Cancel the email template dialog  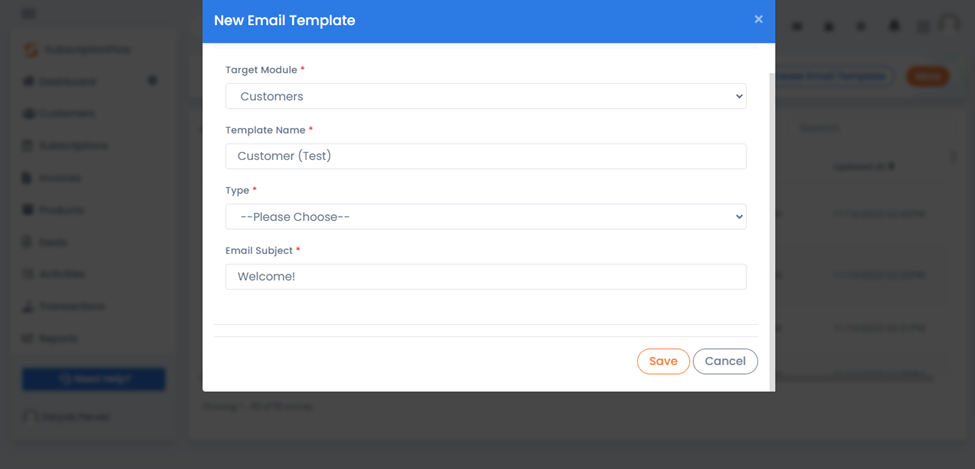point(725,361)
